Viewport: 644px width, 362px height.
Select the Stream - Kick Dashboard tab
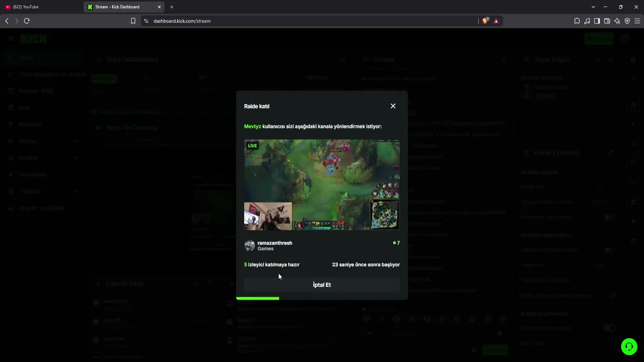coord(125,7)
